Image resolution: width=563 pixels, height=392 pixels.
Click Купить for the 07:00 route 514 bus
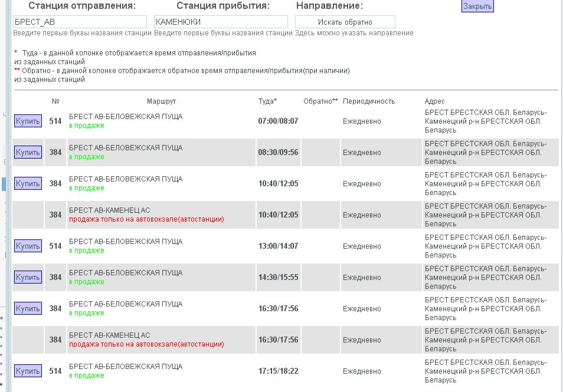point(28,121)
